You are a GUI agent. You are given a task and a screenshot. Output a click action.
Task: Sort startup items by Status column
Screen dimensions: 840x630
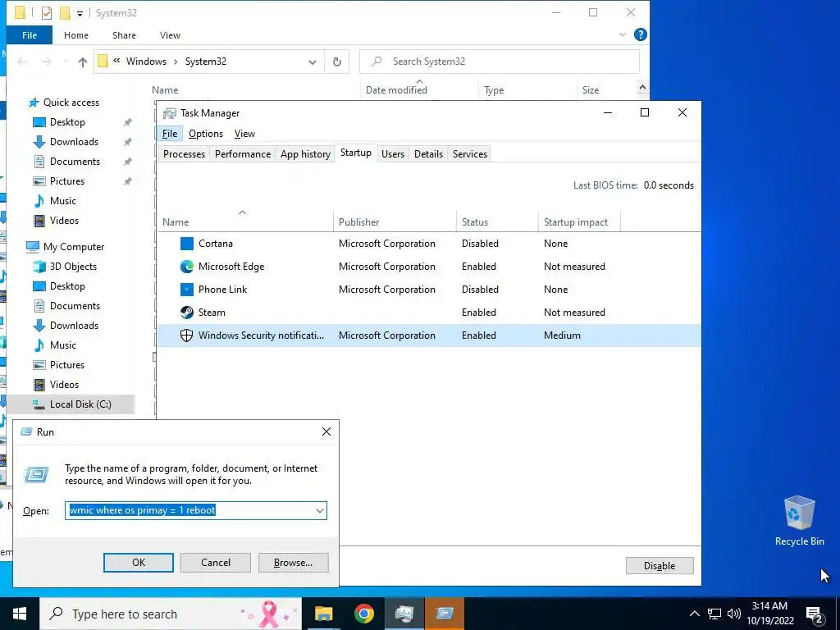tap(496, 221)
